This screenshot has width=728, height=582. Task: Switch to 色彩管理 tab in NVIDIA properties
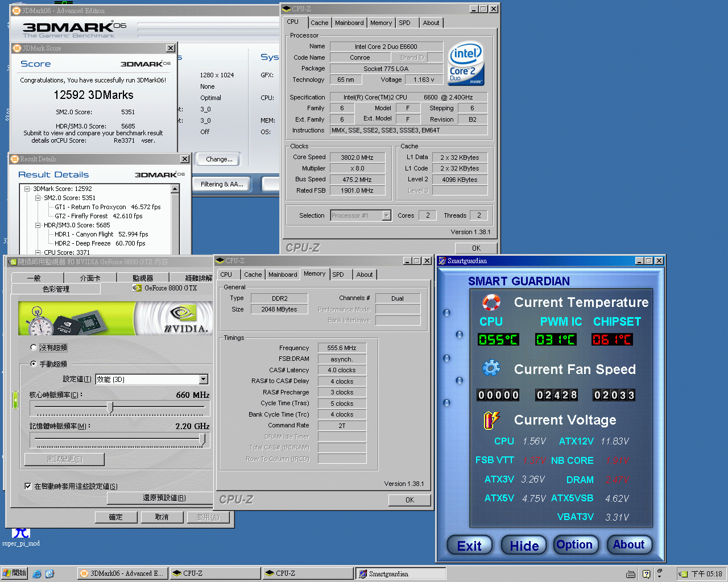(56, 289)
